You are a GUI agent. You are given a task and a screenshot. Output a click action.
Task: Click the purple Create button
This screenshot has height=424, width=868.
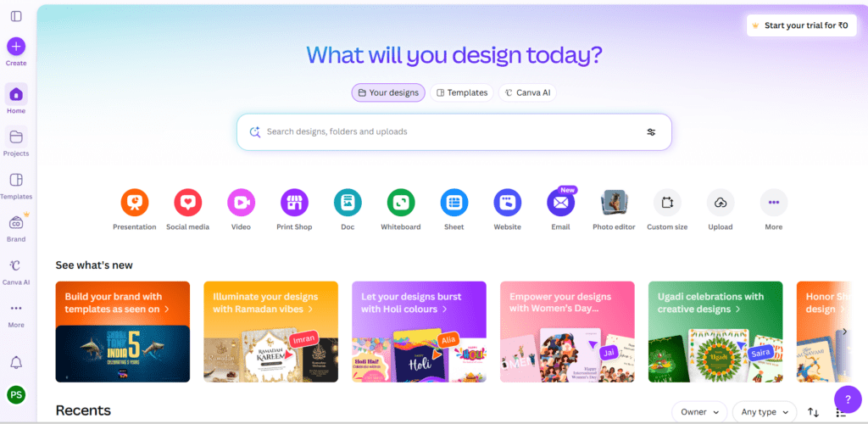[x=16, y=47]
